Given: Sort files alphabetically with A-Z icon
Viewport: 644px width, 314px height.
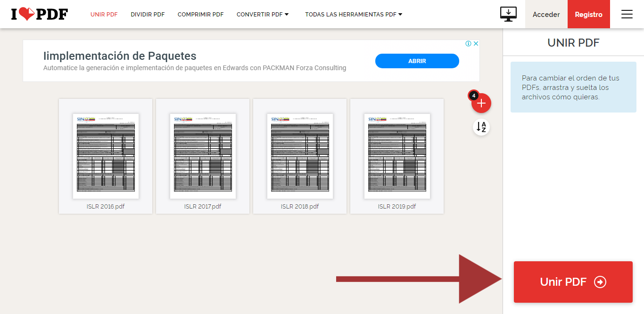Looking at the screenshot, I should coord(481,127).
